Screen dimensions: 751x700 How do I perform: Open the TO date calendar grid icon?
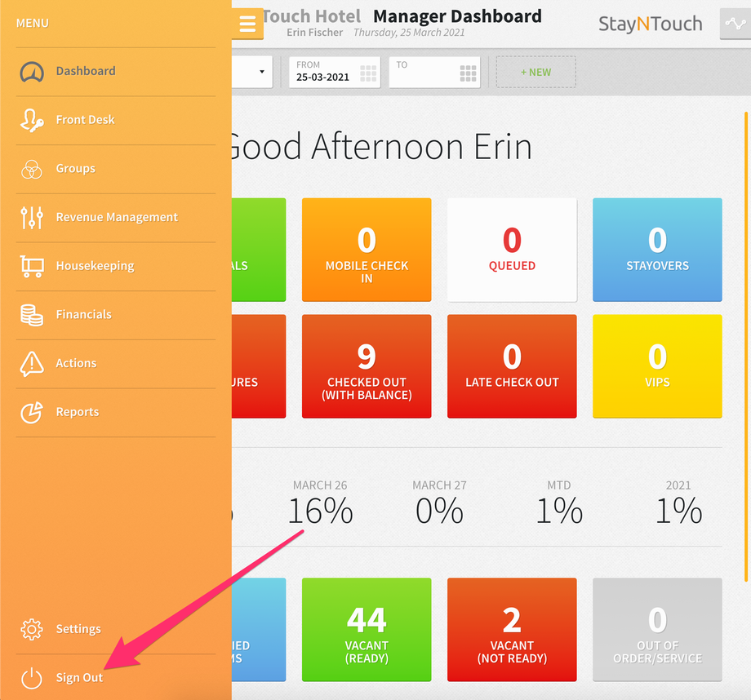point(468,73)
